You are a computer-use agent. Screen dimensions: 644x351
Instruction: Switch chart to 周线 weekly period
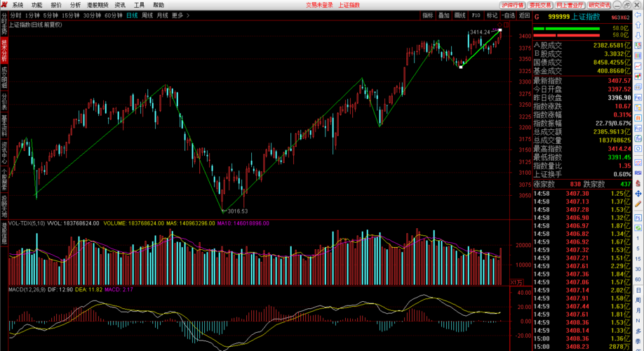pos(147,15)
